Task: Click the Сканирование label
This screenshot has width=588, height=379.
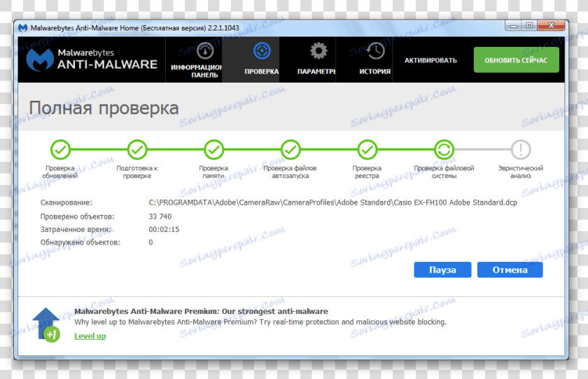Action: click(x=66, y=202)
